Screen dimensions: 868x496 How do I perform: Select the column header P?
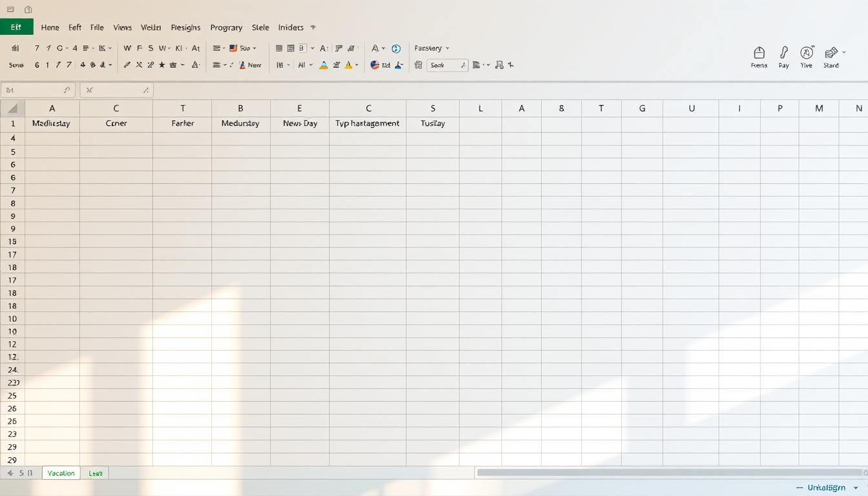coord(780,108)
